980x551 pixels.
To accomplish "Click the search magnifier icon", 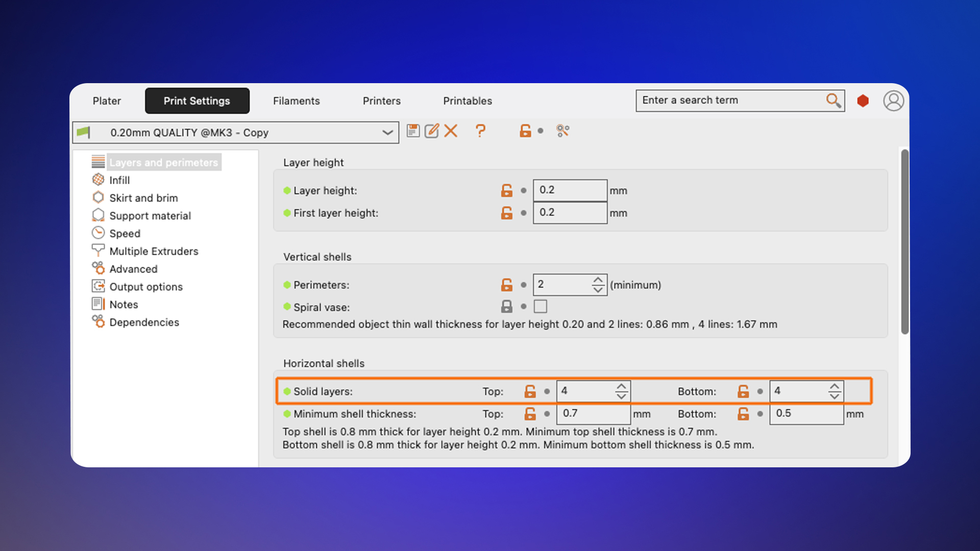I will tap(834, 101).
